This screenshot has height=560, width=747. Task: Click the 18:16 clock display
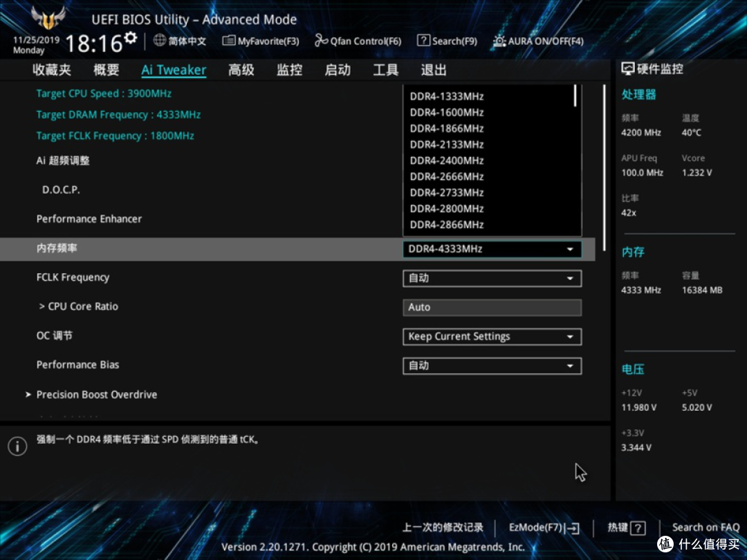(94, 44)
